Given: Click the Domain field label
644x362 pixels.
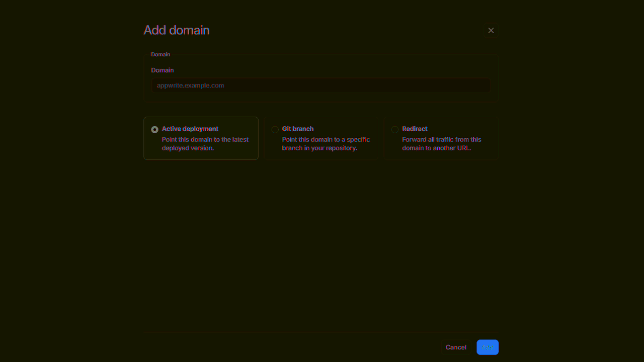Looking at the screenshot, I should [162, 70].
